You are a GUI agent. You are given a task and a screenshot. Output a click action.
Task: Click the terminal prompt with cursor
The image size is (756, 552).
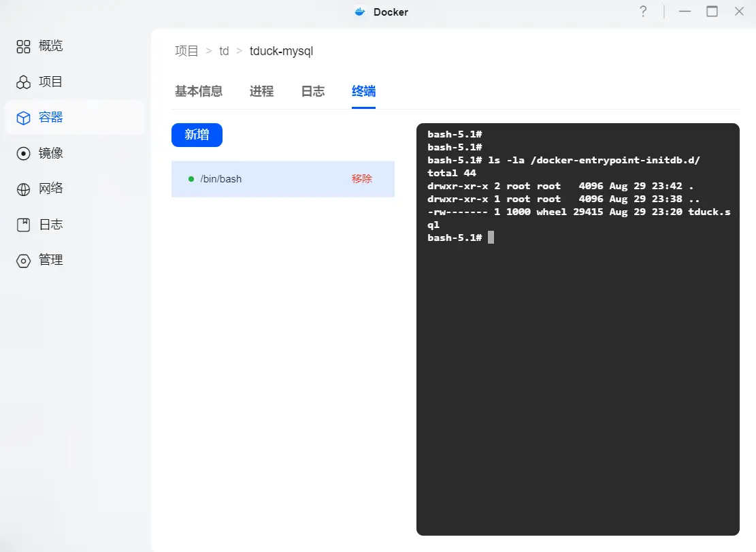[461, 238]
